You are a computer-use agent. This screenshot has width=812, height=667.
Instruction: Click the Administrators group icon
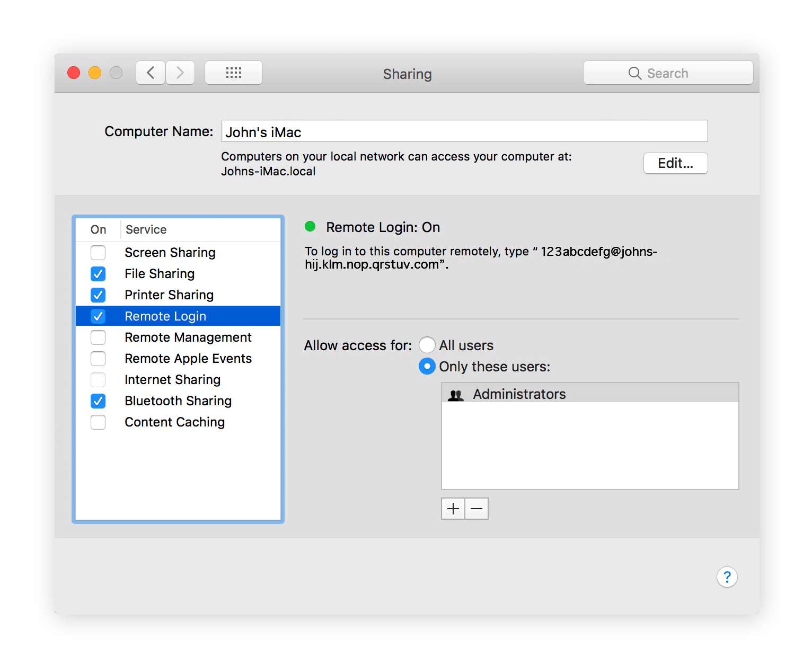(456, 395)
